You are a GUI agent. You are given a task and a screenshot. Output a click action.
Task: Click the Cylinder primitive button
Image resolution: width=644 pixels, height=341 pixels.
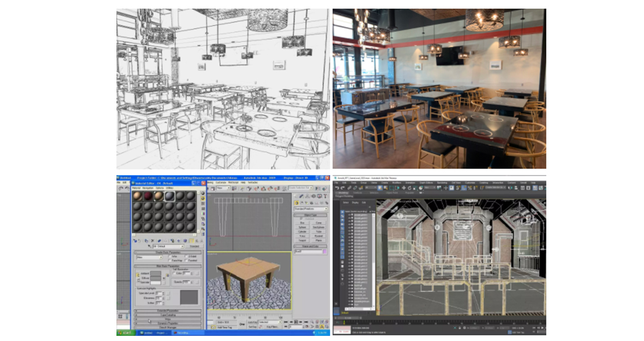302,232
